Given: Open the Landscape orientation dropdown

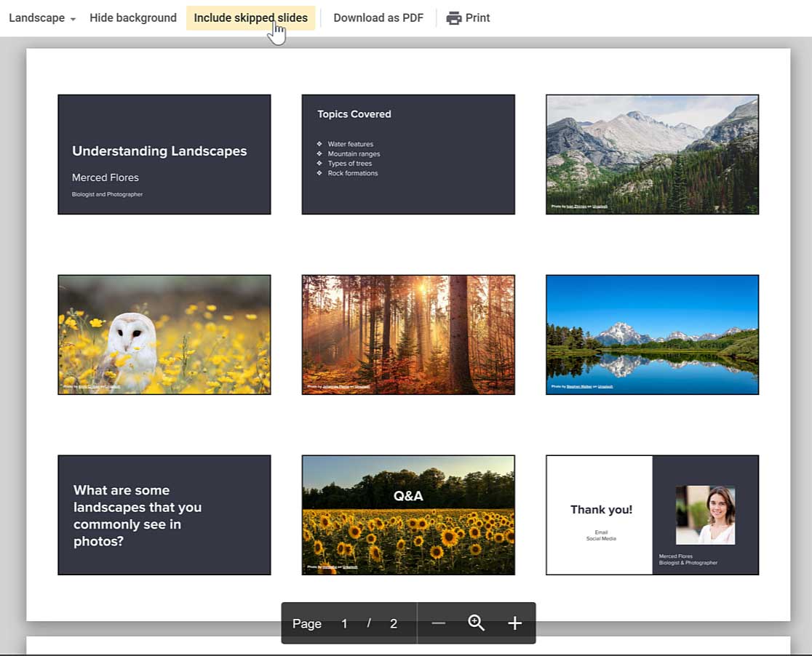Looking at the screenshot, I should [x=42, y=18].
